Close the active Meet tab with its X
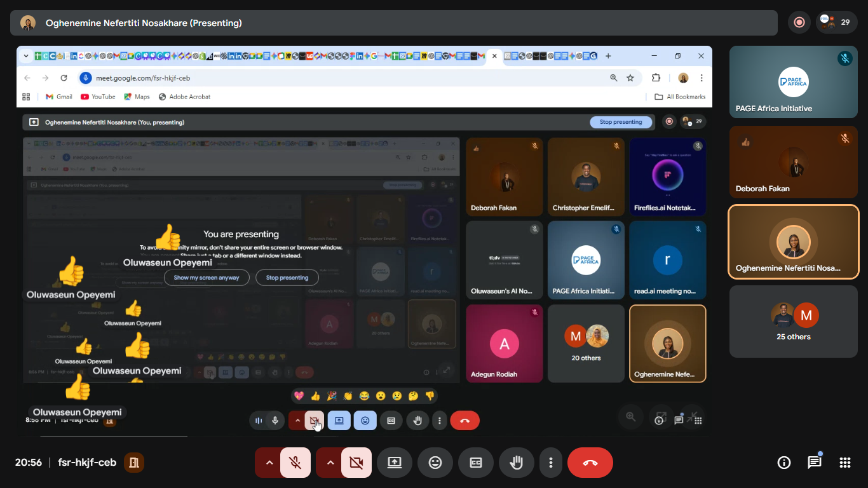 click(494, 56)
